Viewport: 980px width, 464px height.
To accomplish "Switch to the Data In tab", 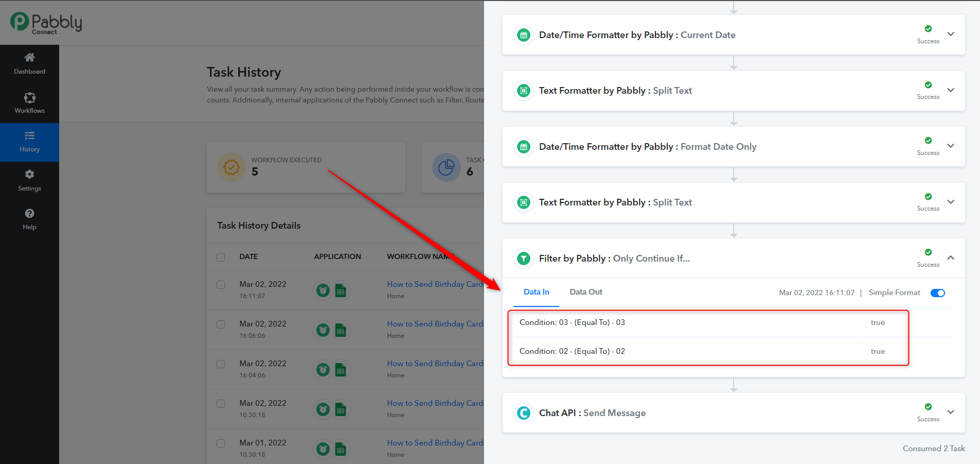I will (536, 292).
